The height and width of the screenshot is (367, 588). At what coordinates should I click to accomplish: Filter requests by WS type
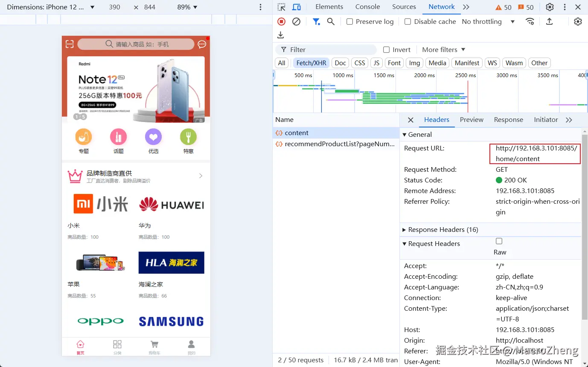[x=492, y=63]
